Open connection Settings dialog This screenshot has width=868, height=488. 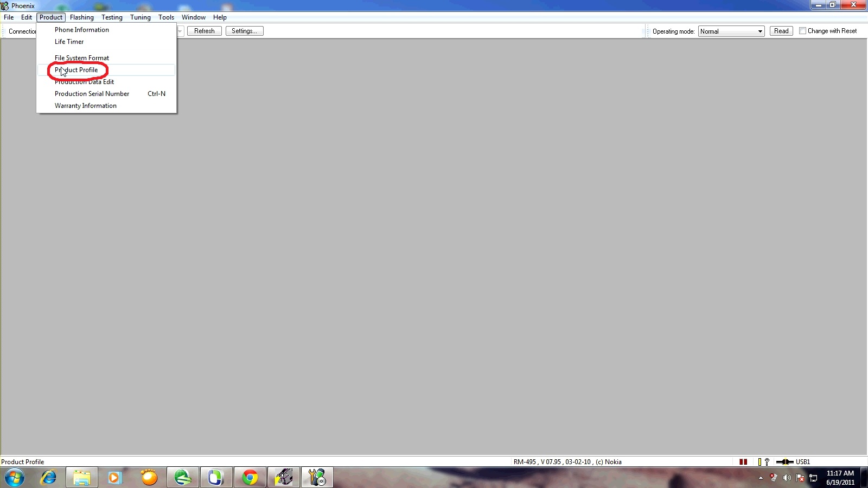pos(245,31)
